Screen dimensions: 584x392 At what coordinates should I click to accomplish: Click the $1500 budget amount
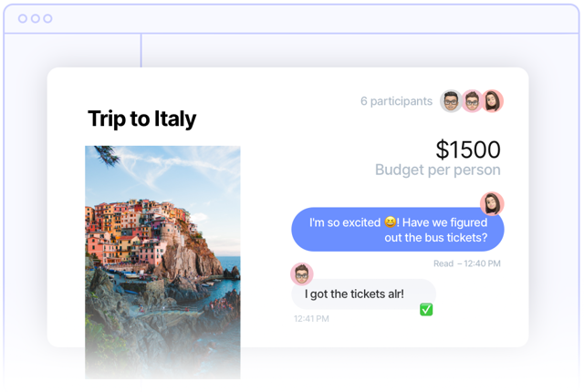468,150
